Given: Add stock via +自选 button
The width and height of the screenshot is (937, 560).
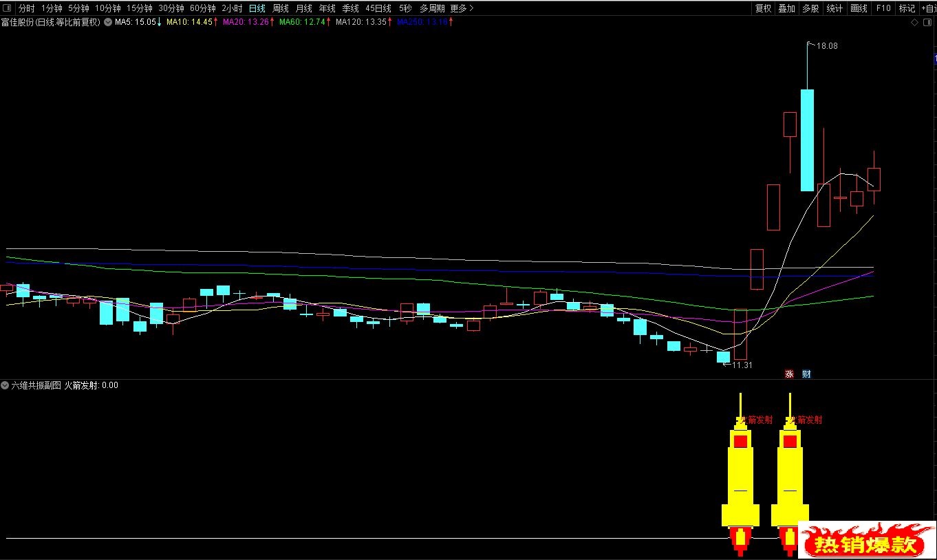Looking at the screenshot, I should 928,8.
